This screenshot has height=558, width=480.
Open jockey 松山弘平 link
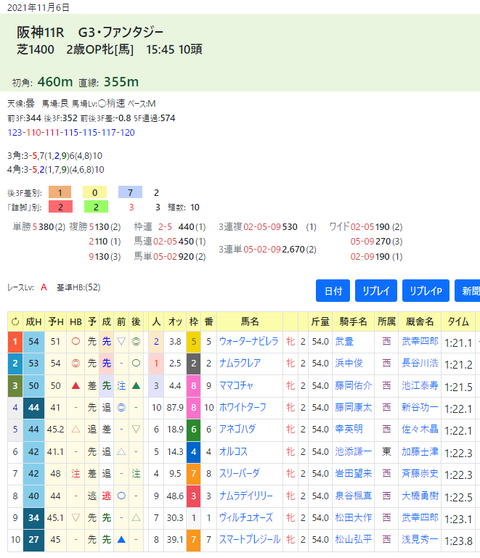pos(353,539)
